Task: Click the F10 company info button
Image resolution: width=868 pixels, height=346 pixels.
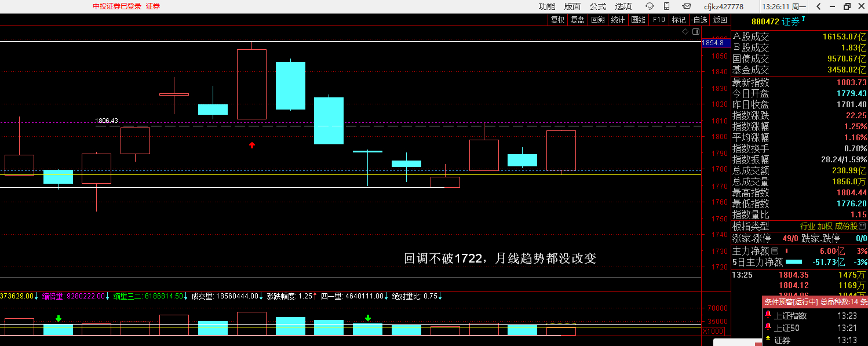Action: pos(659,20)
